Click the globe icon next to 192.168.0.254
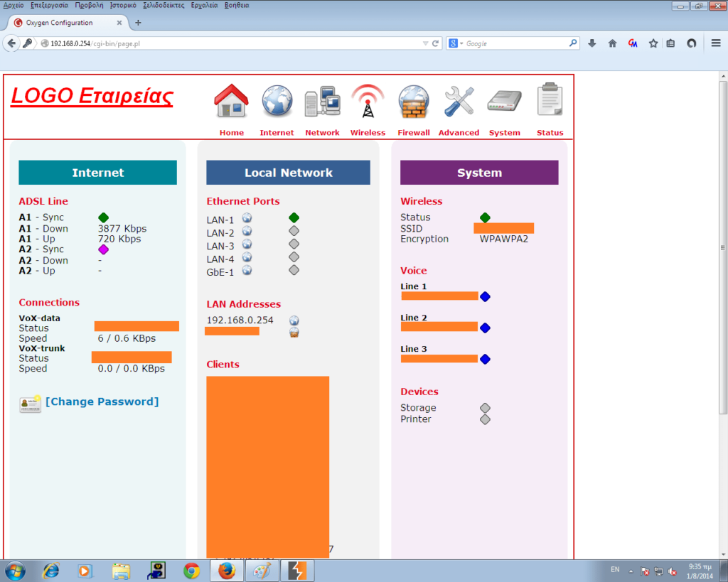This screenshot has height=582, width=728. pyautogui.click(x=294, y=320)
